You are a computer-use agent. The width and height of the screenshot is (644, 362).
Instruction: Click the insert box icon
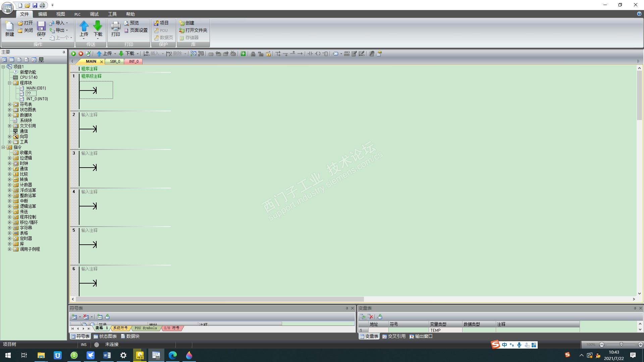(x=325, y=54)
